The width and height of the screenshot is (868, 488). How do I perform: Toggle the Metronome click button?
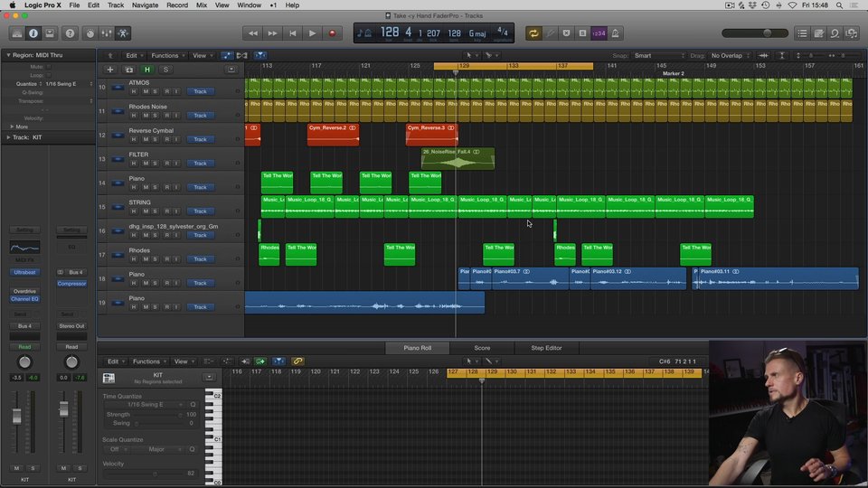[x=615, y=33]
